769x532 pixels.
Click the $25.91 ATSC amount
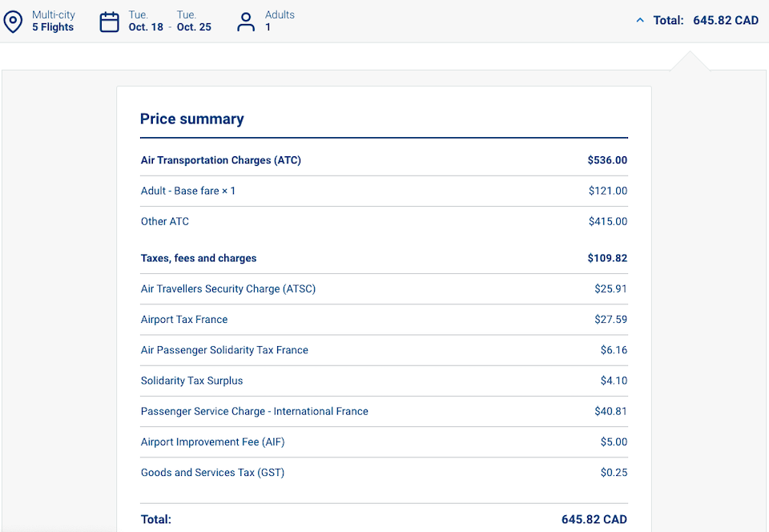[610, 288]
